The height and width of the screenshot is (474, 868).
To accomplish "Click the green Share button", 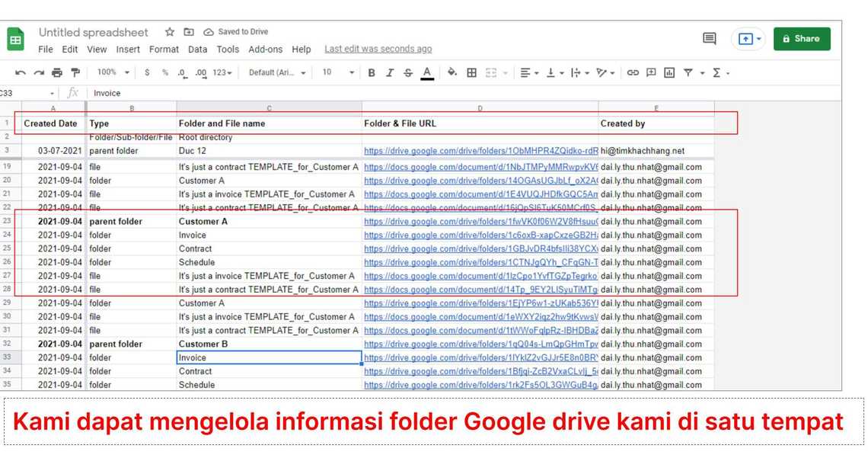I will pyautogui.click(x=801, y=39).
